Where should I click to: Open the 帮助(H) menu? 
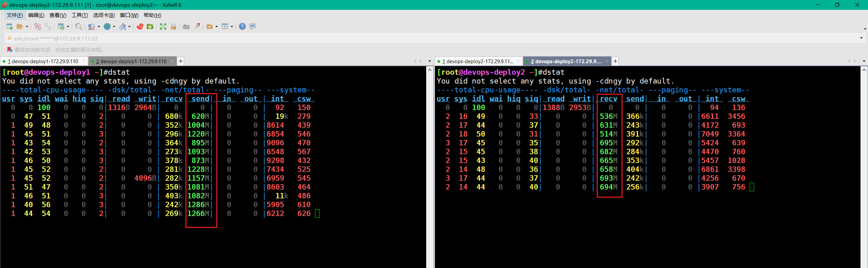pos(153,15)
